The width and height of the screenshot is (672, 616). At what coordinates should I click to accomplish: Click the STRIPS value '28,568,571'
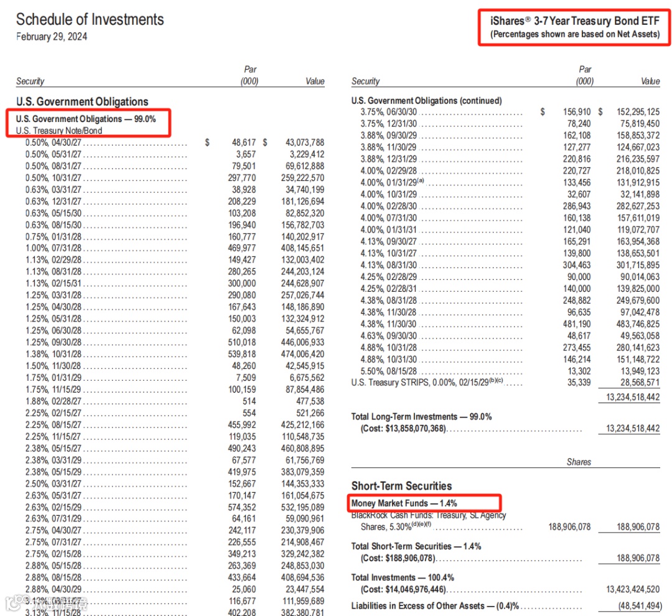tap(640, 383)
